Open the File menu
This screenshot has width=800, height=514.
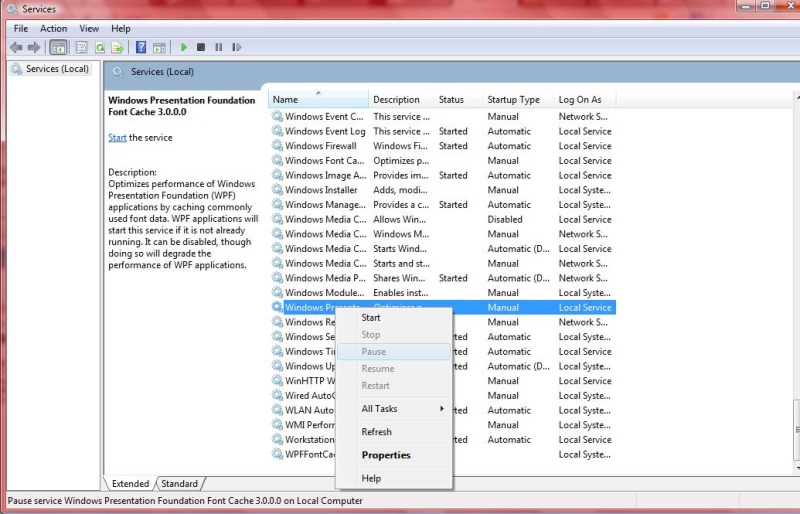tap(21, 29)
